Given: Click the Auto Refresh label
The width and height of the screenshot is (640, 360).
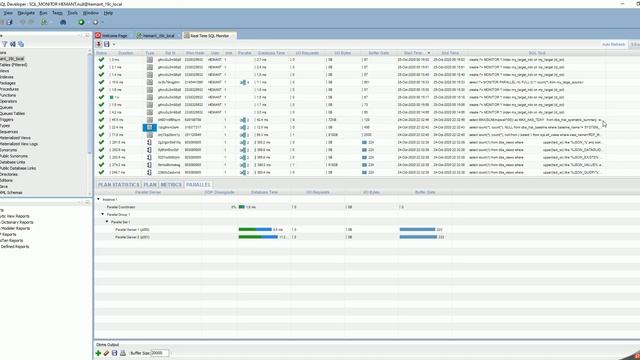Looking at the screenshot, I should pos(613,44).
